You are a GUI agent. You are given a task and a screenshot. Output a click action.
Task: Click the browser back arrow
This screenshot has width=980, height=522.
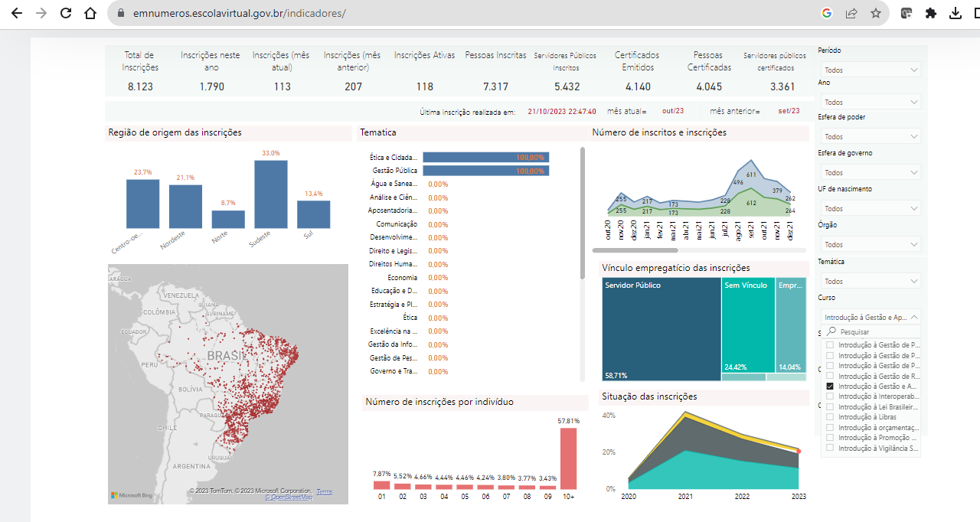[x=17, y=14]
